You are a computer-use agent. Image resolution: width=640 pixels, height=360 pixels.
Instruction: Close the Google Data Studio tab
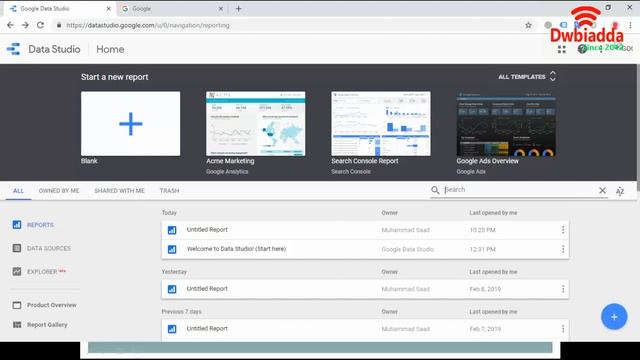(109, 9)
